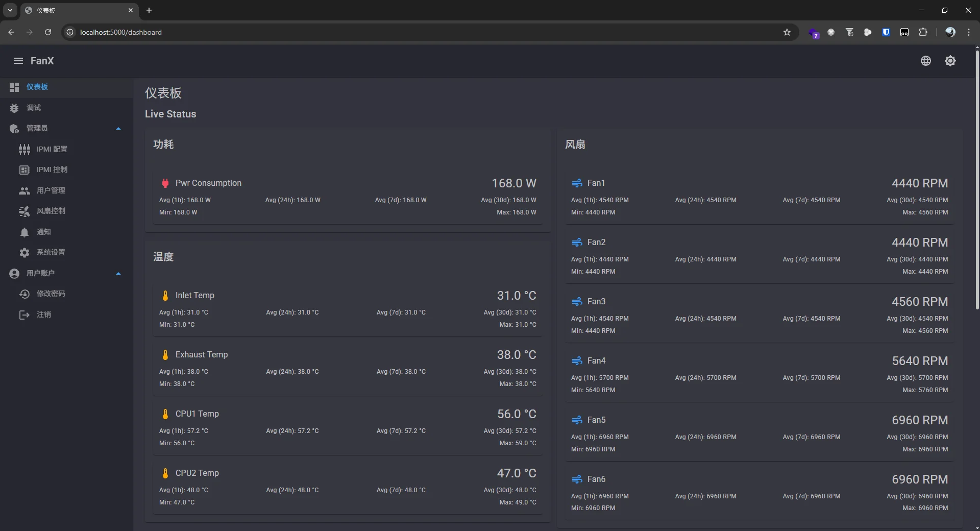Reload the page with browser refresh button
This screenshot has height=531, width=980.
coord(48,32)
